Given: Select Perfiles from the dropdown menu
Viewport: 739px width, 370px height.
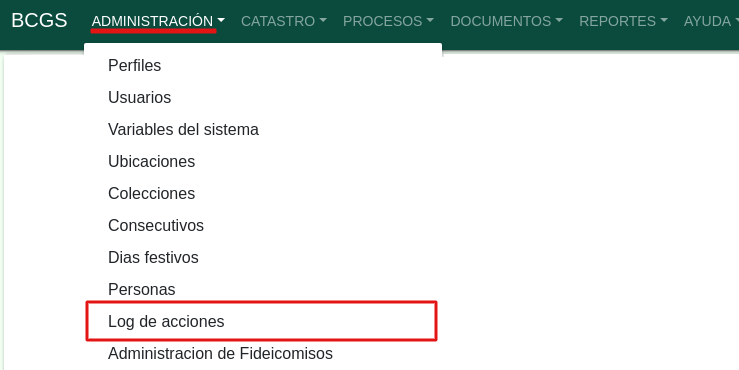Looking at the screenshot, I should click(263, 65).
